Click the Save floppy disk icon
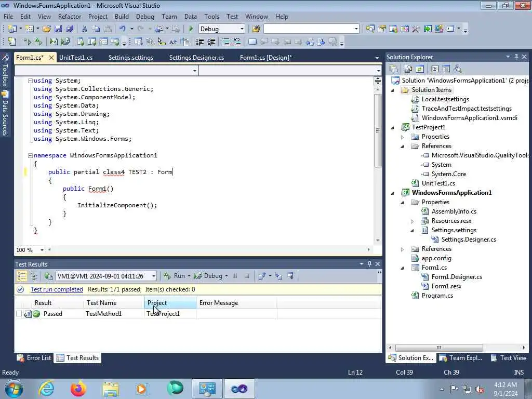Image resolution: width=532 pixels, height=399 pixels. click(x=58, y=29)
